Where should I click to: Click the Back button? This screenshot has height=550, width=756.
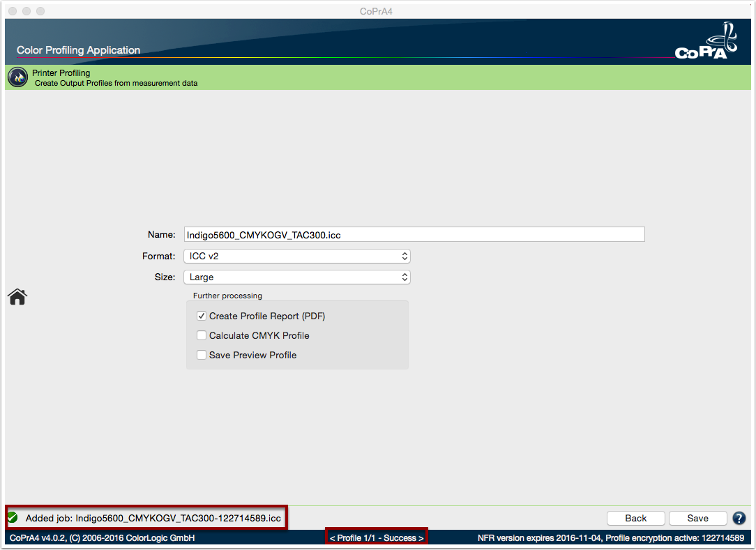[635, 518]
